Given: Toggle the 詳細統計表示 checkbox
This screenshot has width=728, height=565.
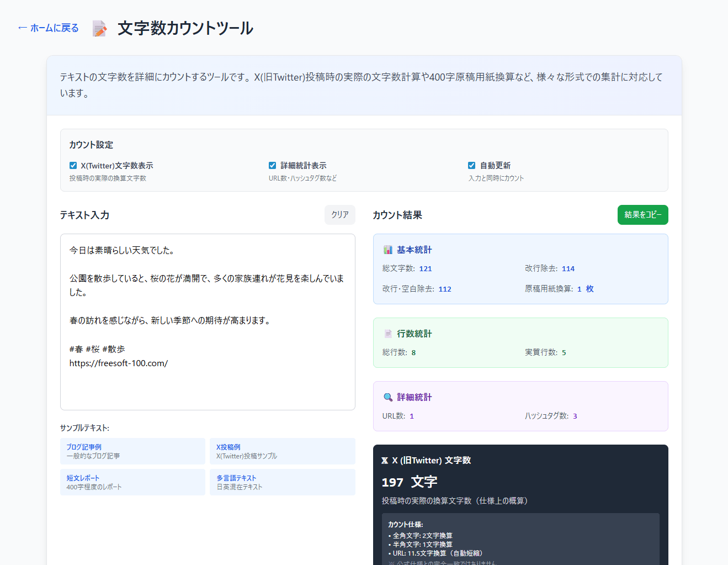Looking at the screenshot, I should [x=272, y=166].
